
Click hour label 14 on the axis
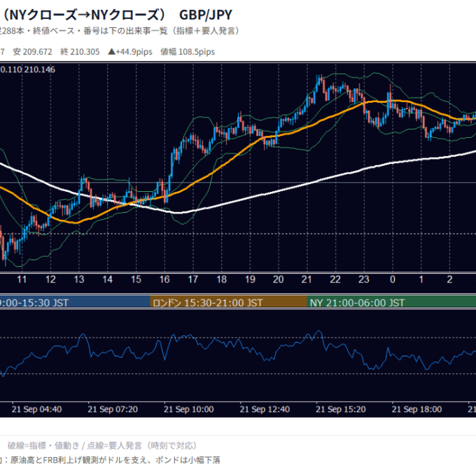(108, 279)
